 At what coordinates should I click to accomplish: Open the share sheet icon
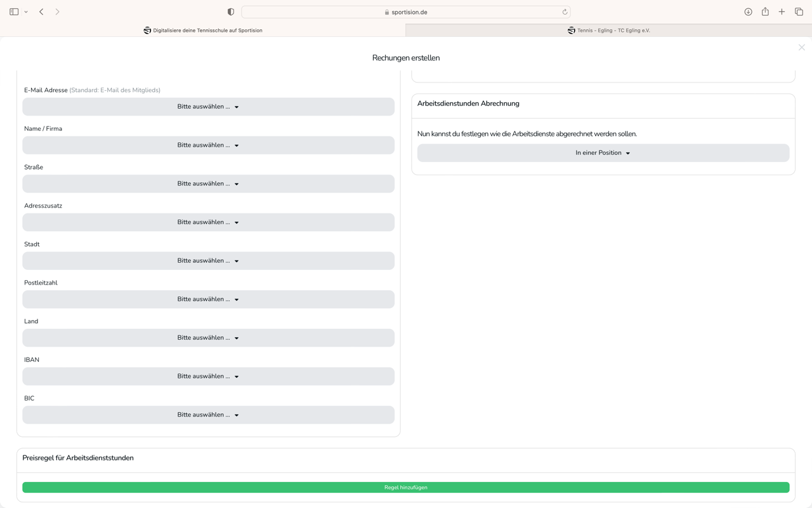765,12
